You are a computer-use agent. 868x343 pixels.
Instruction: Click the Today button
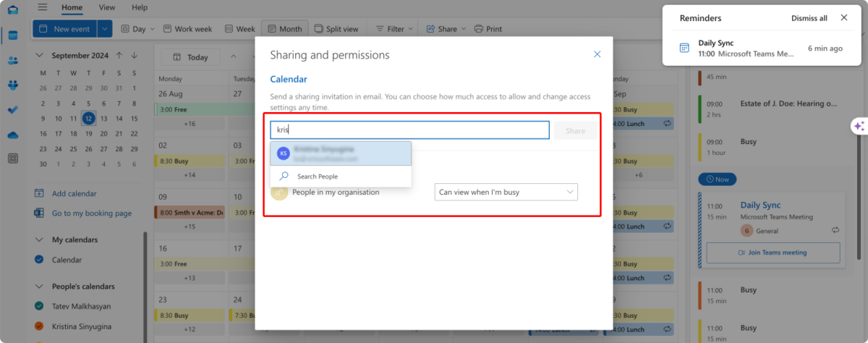(190, 57)
